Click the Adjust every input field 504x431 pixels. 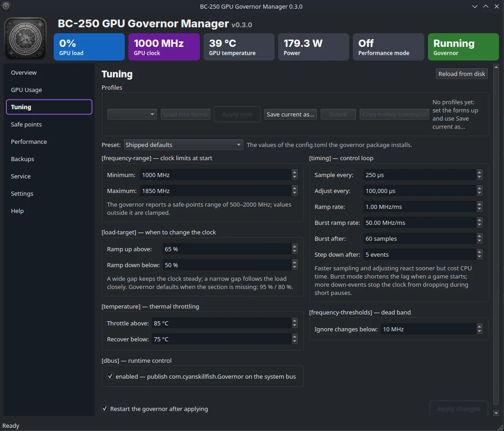tap(423, 191)
